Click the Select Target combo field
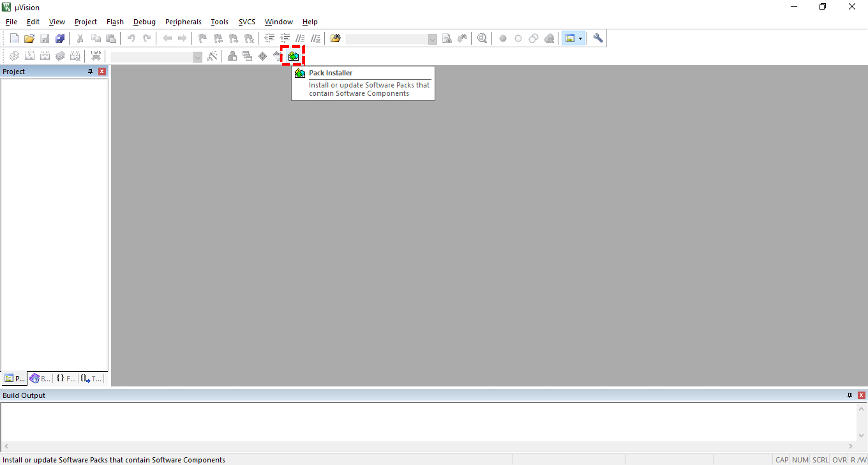 152,57
